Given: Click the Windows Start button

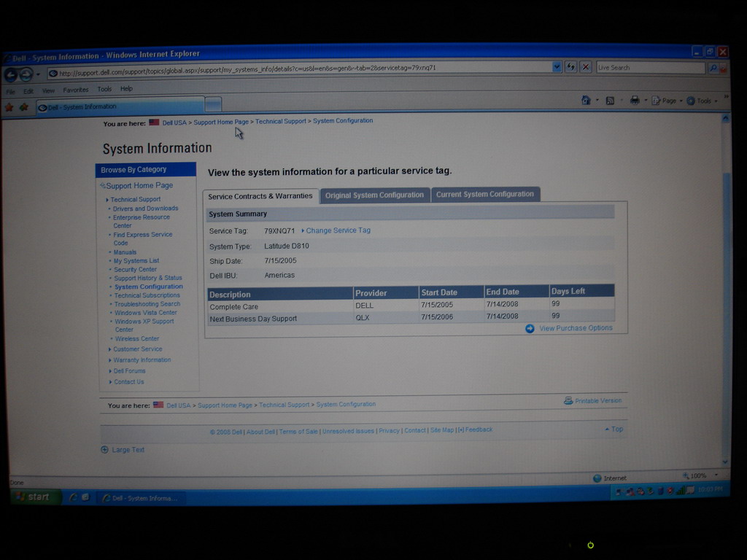Looking at the screenshot, I should point(35,497).
